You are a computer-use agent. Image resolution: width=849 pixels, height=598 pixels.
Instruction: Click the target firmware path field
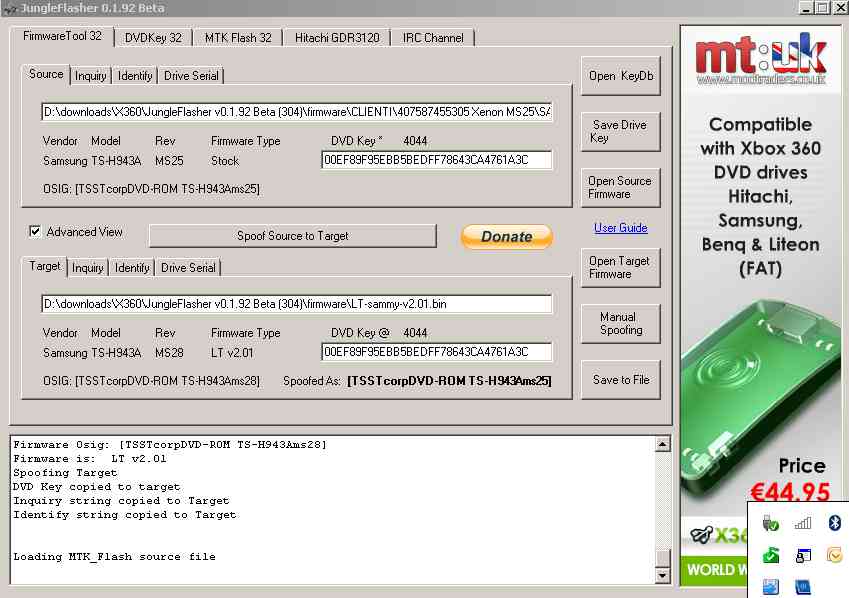point(297,304)
